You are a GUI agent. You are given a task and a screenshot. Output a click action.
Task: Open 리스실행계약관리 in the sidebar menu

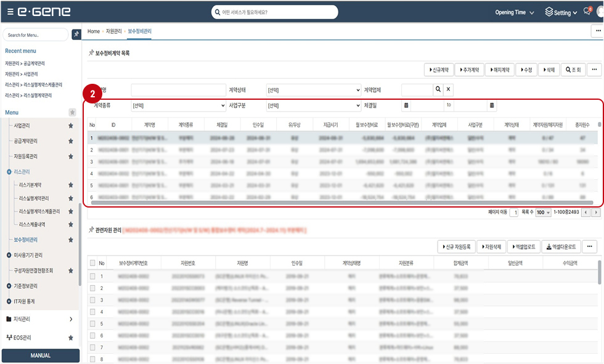coord(34,198)
